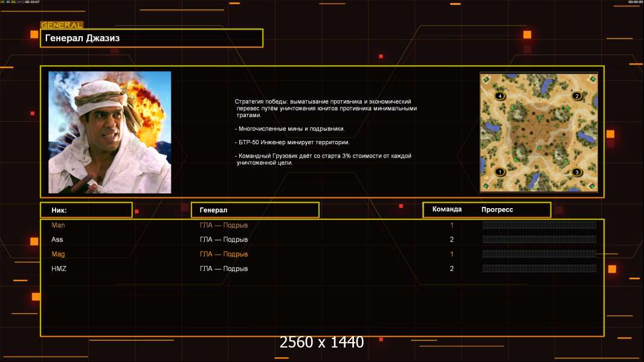Click the 'Ник:' column header

click(x=86, y=210)
